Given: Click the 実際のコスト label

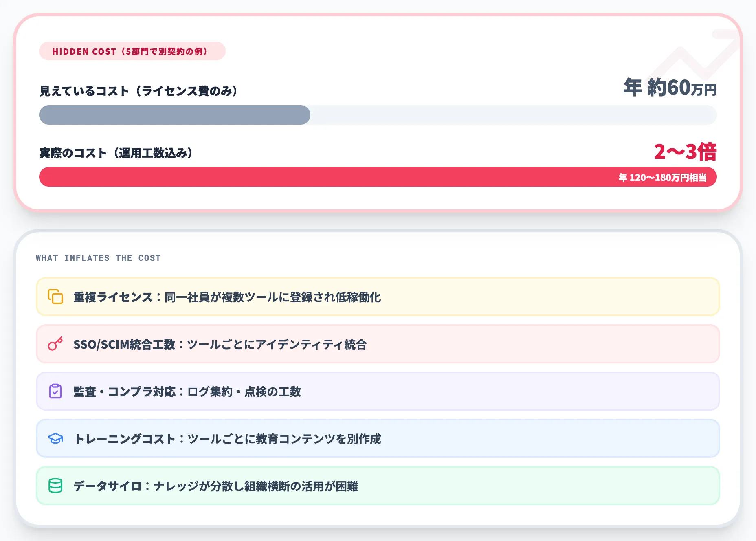Looking at the screenshot, I should pyautogui.click(x=116, y=153).
